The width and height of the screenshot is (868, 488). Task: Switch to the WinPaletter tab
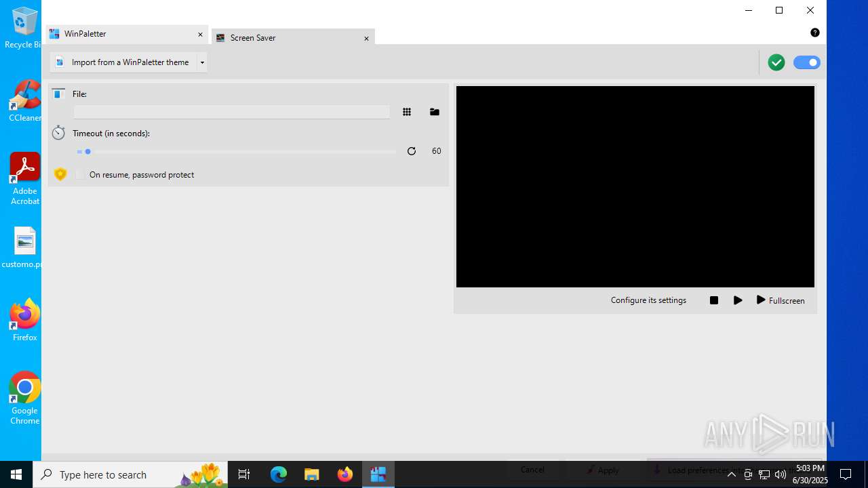point(127,34)
